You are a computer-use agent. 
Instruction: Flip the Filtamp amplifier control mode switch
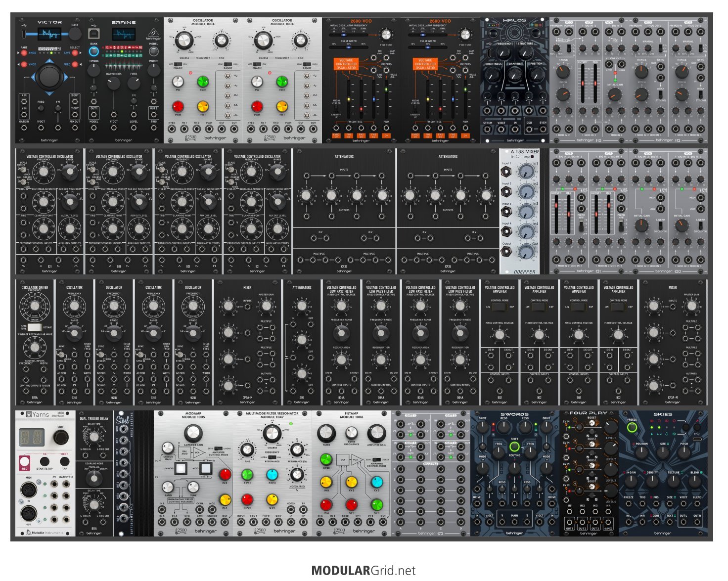(376, 459)
